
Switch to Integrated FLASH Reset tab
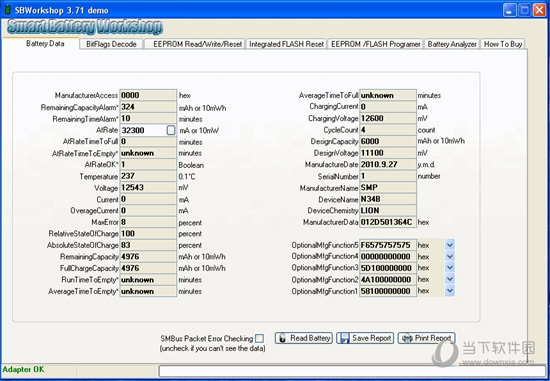pyautogui.click(x=287, y=44)
